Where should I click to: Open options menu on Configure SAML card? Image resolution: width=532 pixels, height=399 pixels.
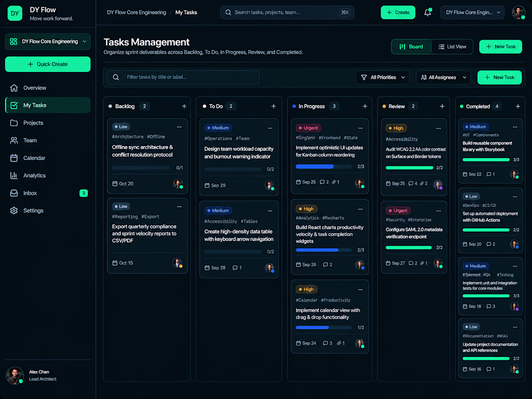pos(438,211)
